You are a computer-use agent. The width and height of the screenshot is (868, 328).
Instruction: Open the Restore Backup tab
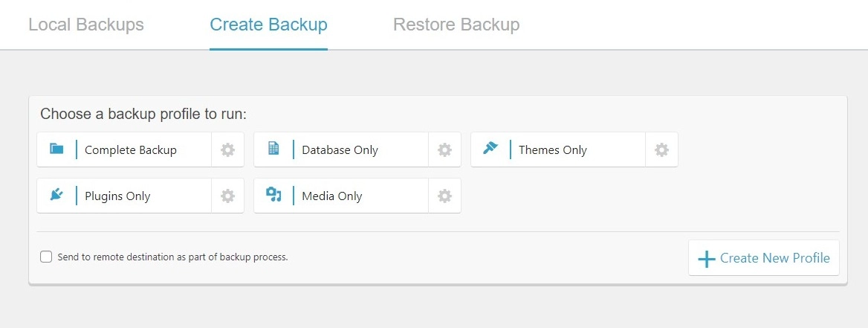pos(456,25)
